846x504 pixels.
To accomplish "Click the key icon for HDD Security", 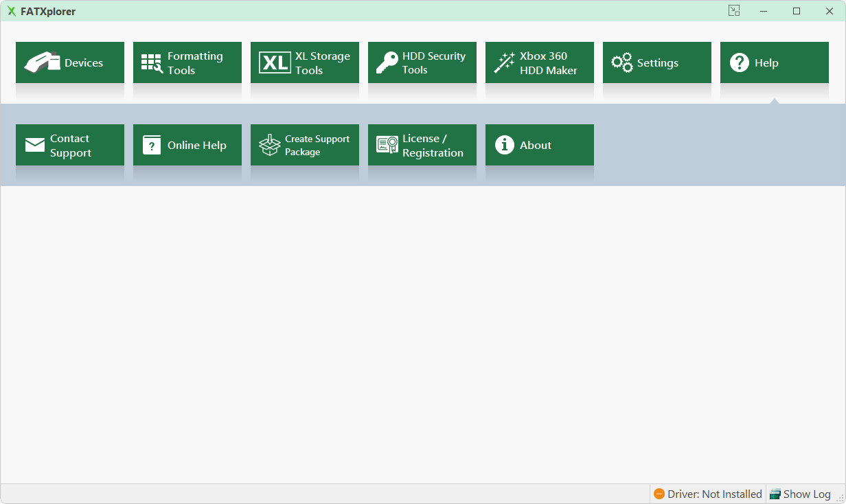I will tap(387, 63).
